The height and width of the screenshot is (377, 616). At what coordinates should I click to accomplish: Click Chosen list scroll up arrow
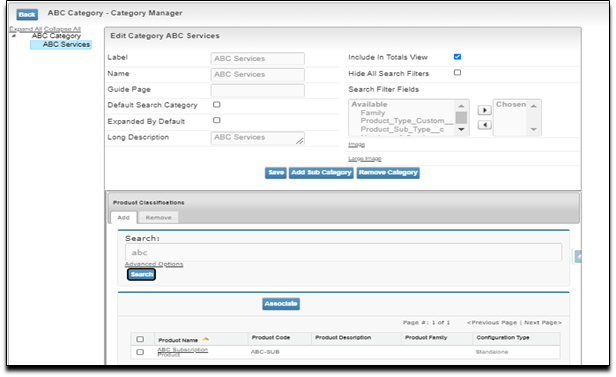533,106
